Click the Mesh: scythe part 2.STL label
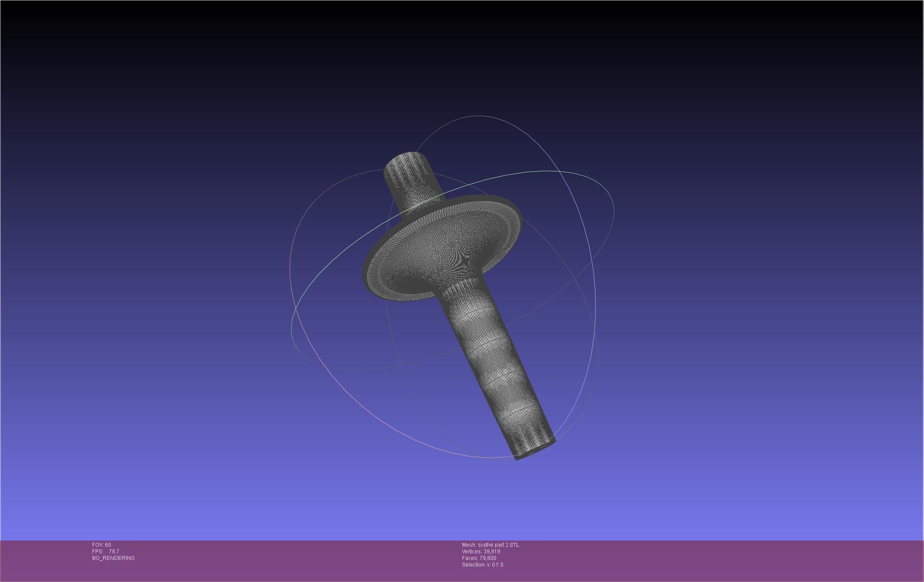Viewport: 924px width, 582px height. click(490, 545)
